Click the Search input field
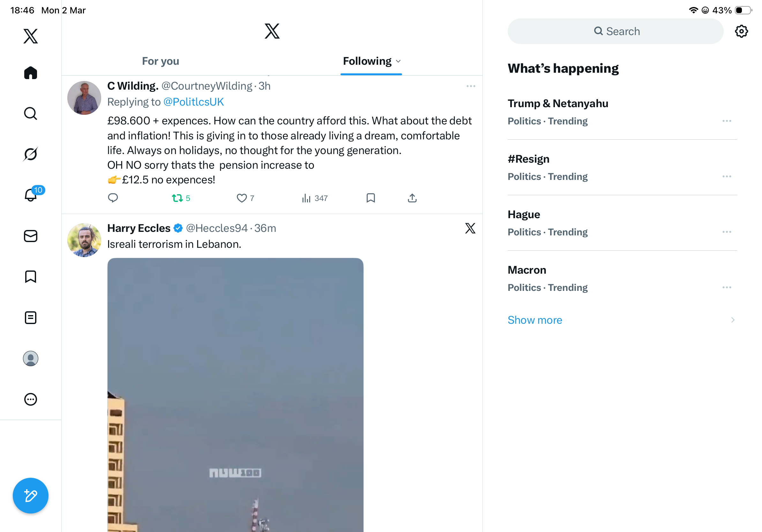762x532 pixels. coord(615,31)
